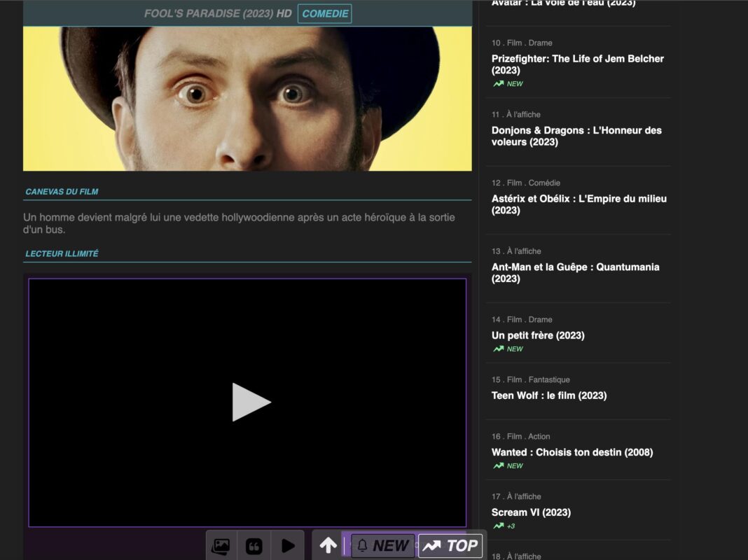Click the '11 . À l'affiche' label
Image resolution: width=748 pixels, height=560 pixels.
pyautogui.click(x=515, y=114)
